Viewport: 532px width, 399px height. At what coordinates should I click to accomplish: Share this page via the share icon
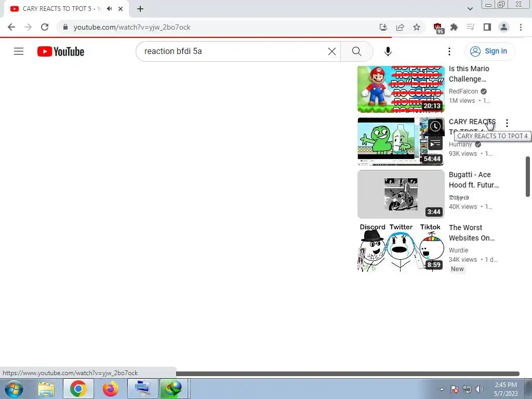click(x=400, y=27)
